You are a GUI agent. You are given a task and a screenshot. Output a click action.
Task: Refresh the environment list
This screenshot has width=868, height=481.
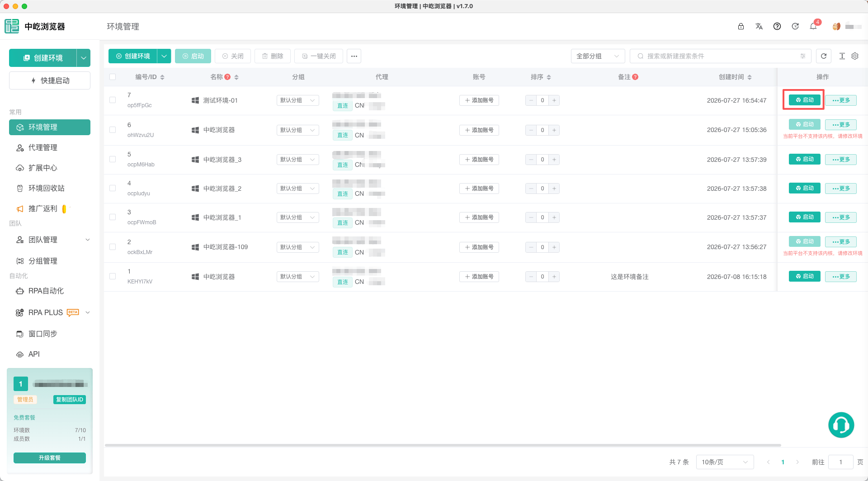[824, 56]
